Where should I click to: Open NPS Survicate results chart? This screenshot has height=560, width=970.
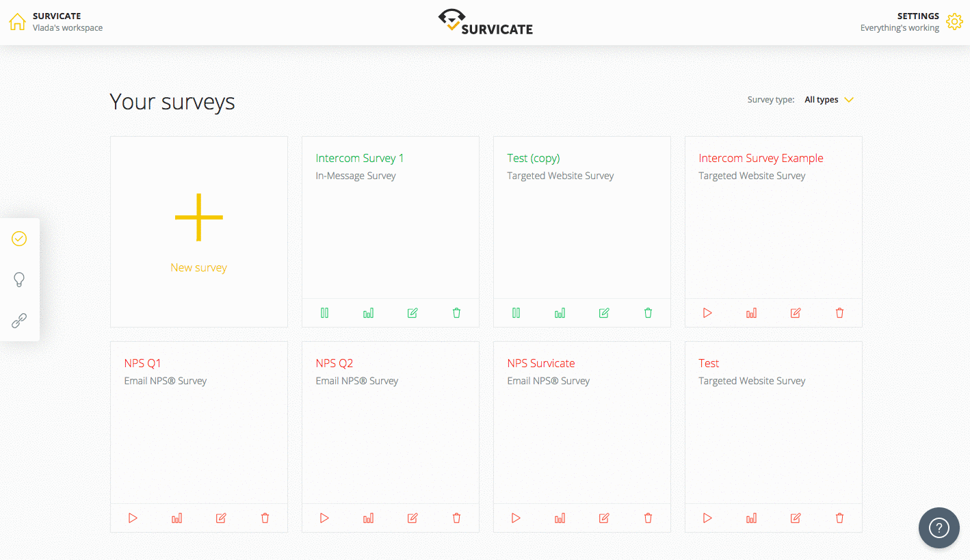(560, 518)
